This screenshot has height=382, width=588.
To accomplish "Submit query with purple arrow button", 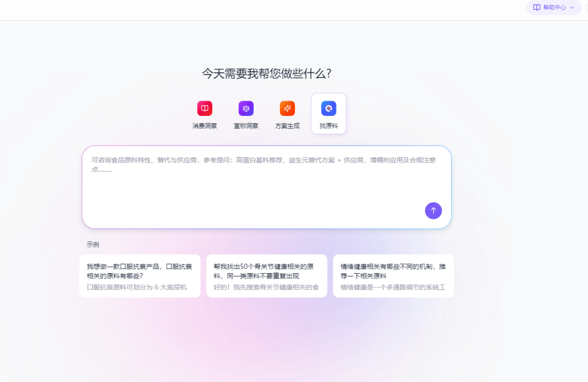I will 433,211.
